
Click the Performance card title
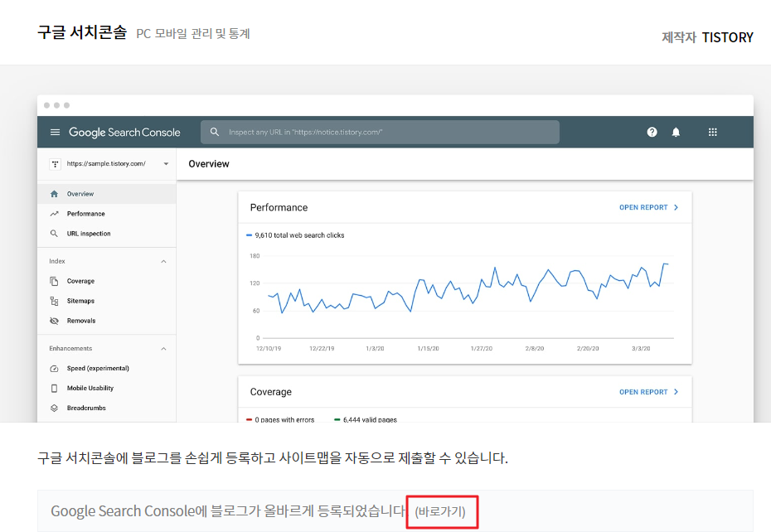pyautogui.click(x=279, y=207)
